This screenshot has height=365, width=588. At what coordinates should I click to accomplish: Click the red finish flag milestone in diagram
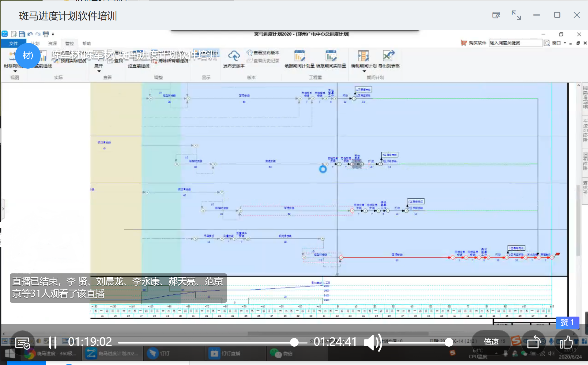pos(558,254)
